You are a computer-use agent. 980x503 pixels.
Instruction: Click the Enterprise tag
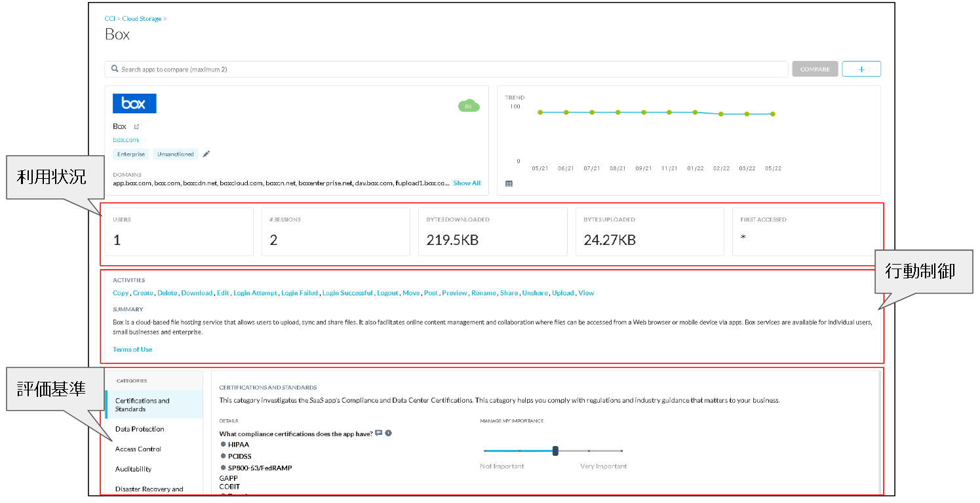131,154
